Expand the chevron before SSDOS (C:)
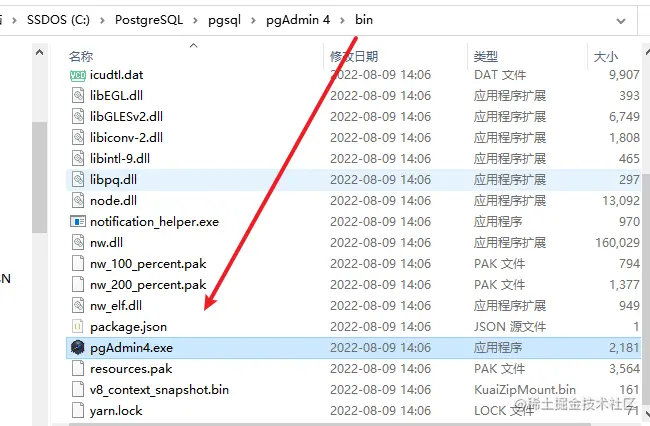The image size is (650, 426). [x=14, y=20]
